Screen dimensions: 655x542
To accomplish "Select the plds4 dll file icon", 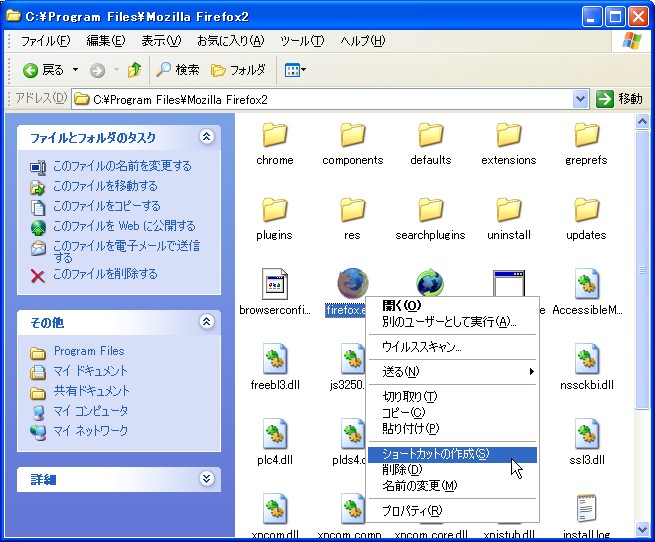I will [352, 435].
